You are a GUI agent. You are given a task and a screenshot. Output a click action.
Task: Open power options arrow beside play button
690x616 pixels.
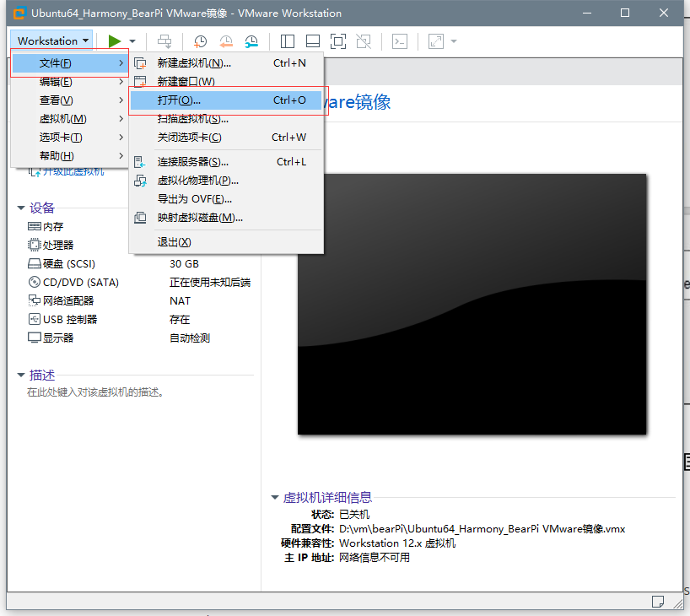coord(132,41)
